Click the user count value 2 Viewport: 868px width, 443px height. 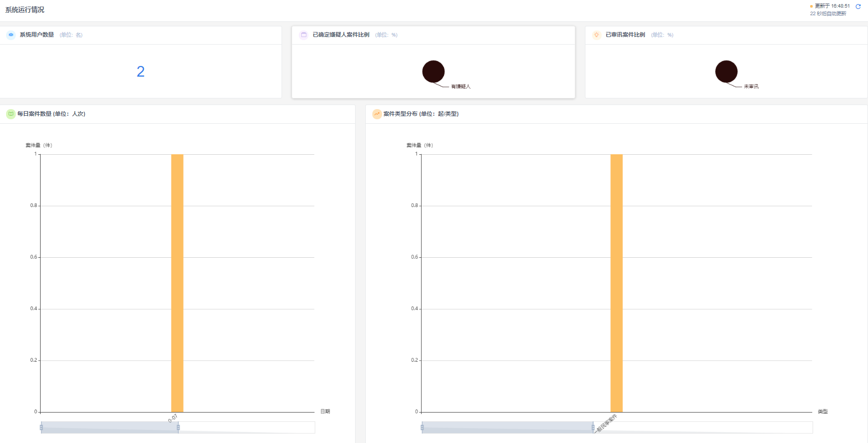click(141, 72)
